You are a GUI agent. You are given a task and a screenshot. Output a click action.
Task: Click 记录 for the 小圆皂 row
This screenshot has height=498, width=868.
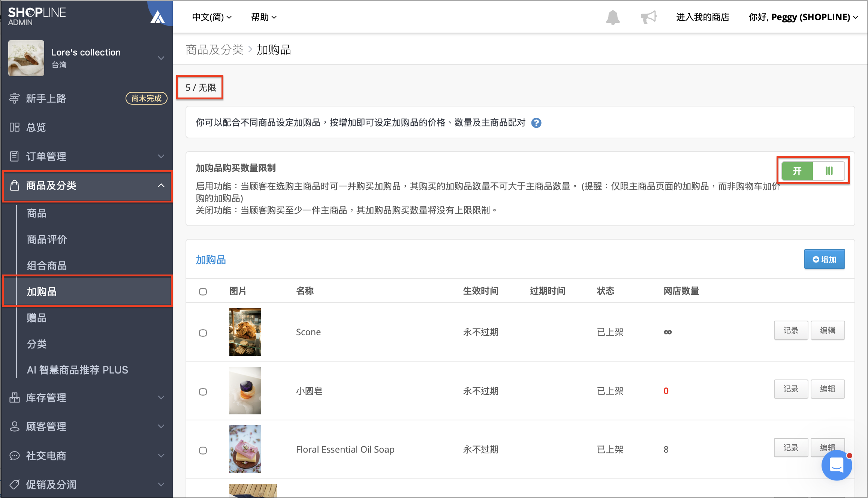pos(791,389)
